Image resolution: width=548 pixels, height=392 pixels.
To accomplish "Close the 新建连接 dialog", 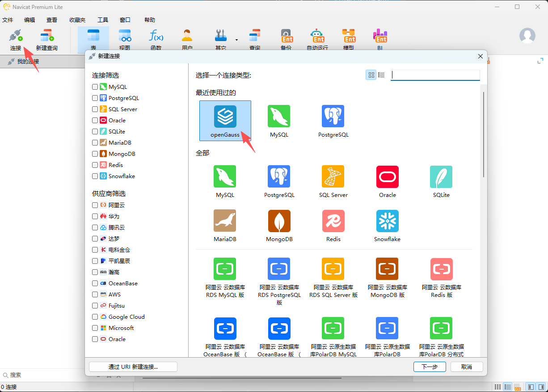I will (481, 56).
